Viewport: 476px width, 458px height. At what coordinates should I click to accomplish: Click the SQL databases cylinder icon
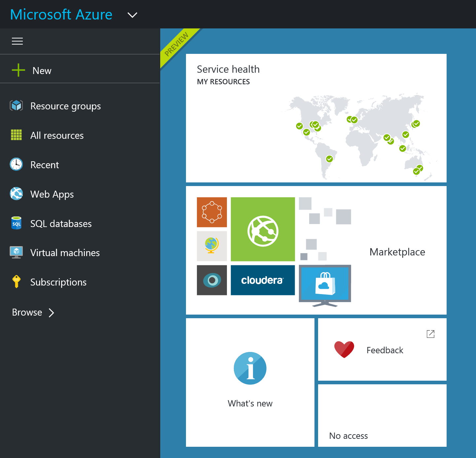click(x=16, y=223)
